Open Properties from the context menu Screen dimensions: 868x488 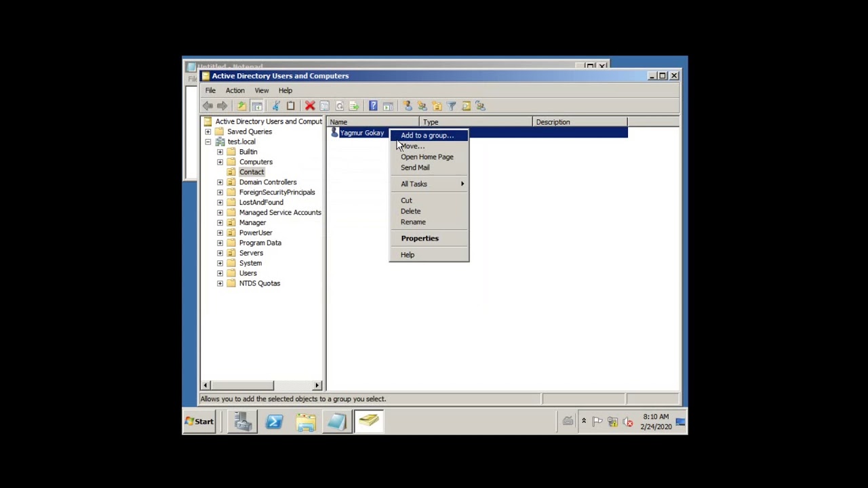pos(429,238)
